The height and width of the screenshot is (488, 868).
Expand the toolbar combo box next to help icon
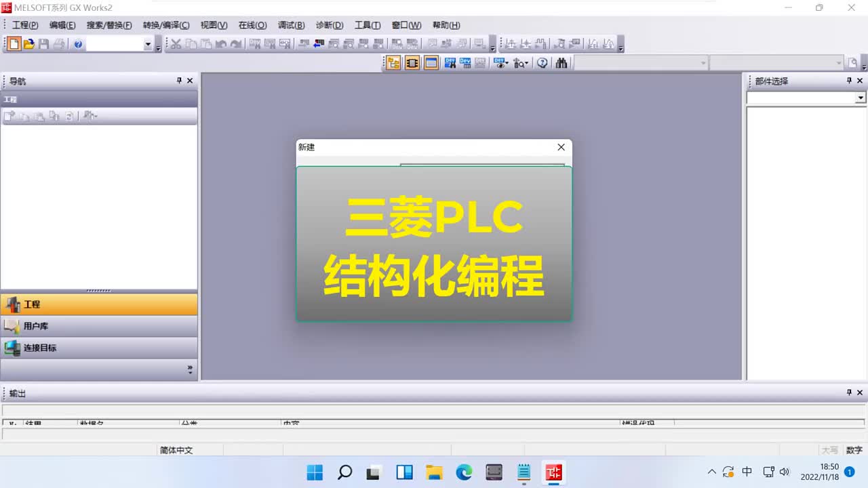click(148, 44)
